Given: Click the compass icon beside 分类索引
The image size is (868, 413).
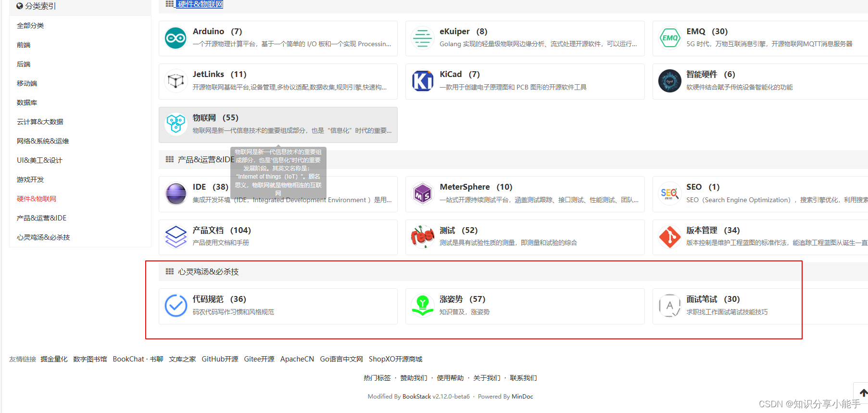Looking at the screenshot, I should (x=20, y=6).
